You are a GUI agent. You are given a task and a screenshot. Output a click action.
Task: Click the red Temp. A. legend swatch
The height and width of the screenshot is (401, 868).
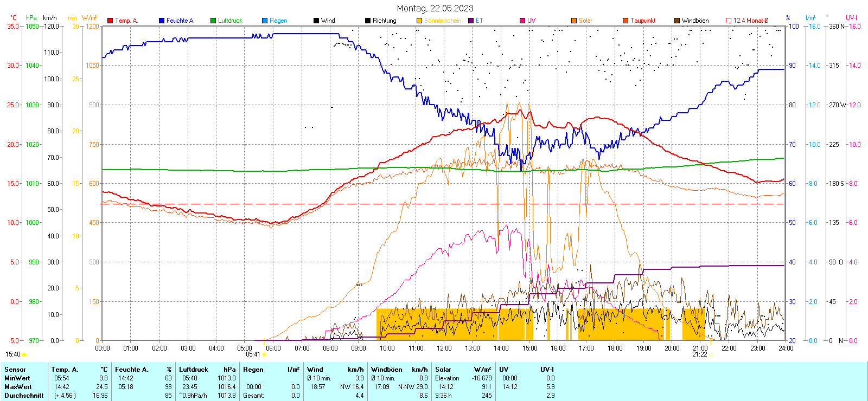tap(110, 21)
